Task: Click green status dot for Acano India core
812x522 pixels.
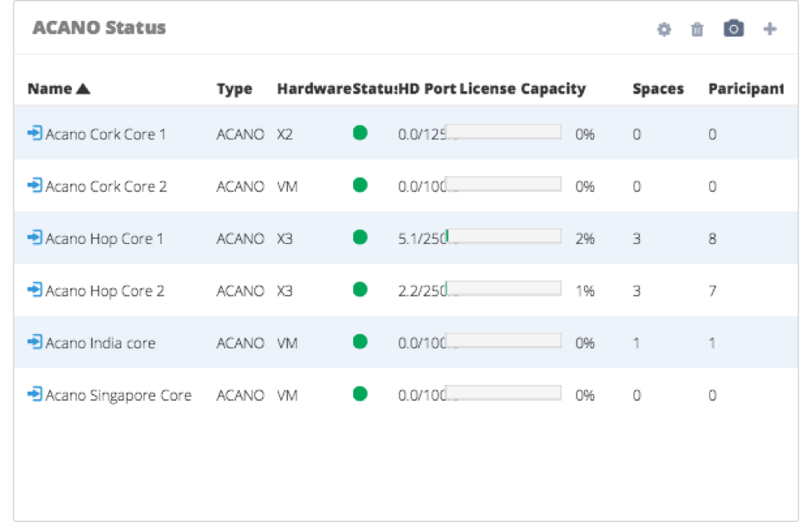Action: (360, 342)
